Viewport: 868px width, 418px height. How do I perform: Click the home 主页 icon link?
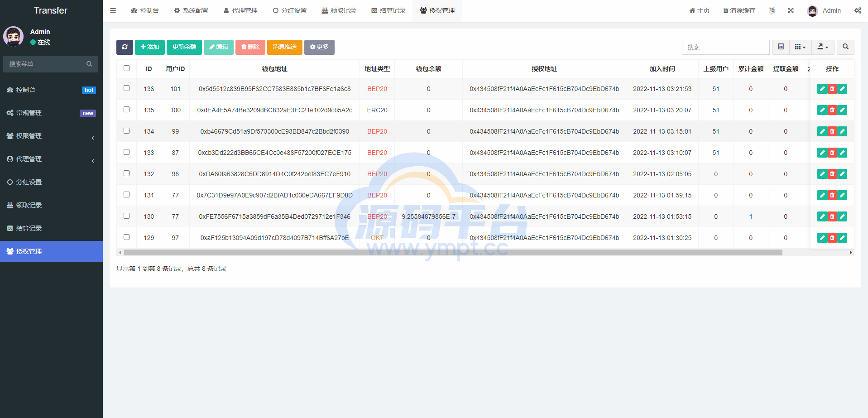[700, 10]
